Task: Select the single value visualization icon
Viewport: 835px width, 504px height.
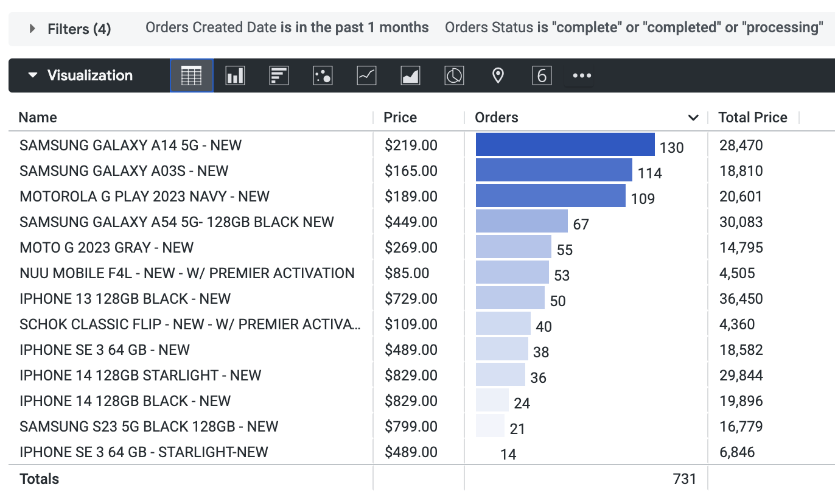Action: click(542, 76)
